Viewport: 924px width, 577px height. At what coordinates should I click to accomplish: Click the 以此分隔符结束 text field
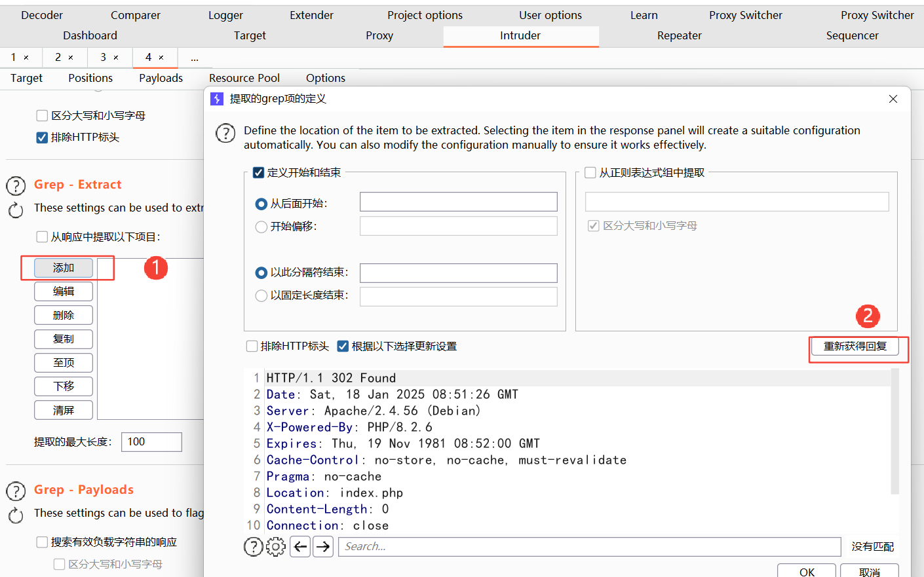[x=459, y=273]
